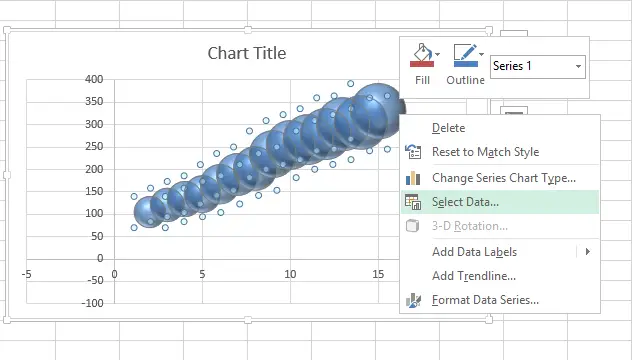Choose Select Data from the menu

tap(500, 202)
